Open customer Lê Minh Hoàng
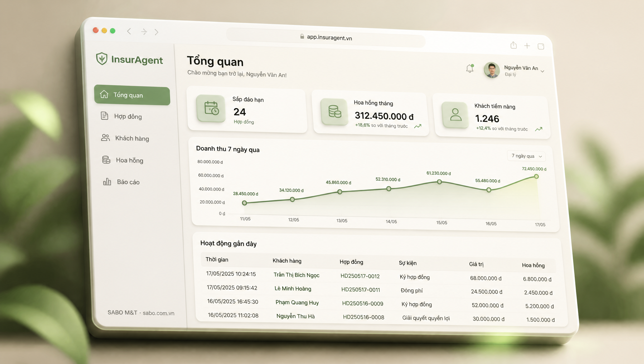The width and height of the screenshot is (644, 364). coord(293,289)
